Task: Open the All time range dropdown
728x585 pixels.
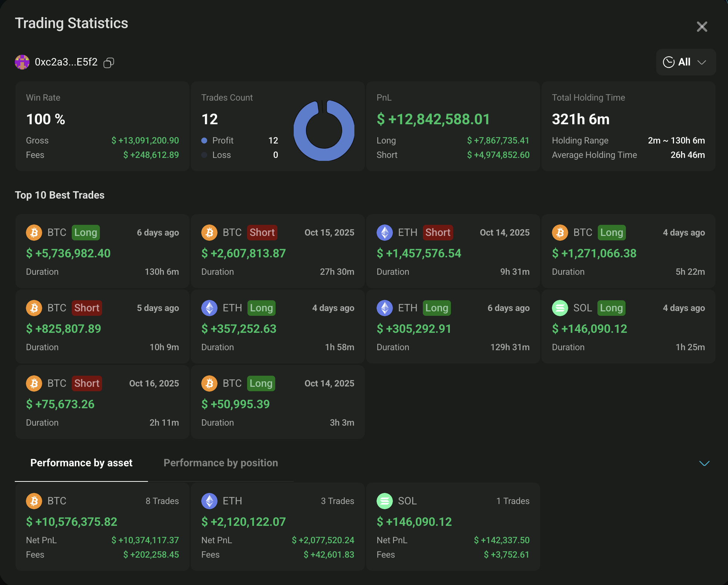Action: pyautogui.click(x=686, y=62)
